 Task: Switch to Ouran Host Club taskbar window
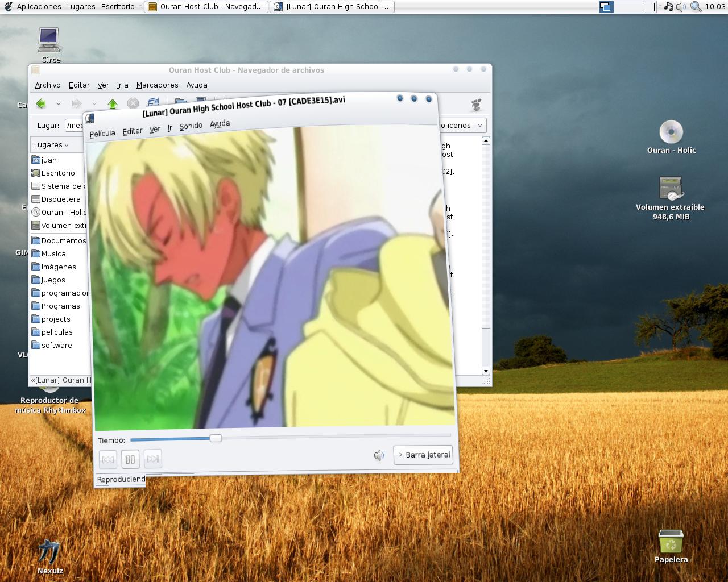[206, 7]
